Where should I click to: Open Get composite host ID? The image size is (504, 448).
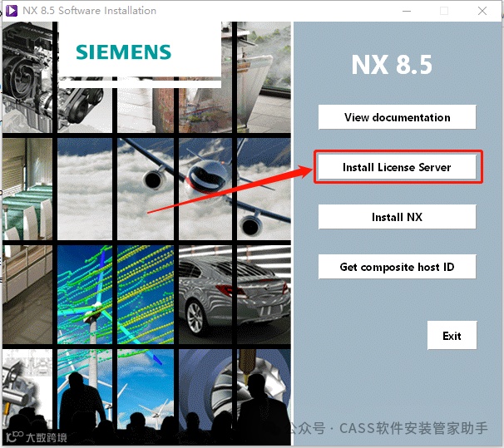pos(397,267)
